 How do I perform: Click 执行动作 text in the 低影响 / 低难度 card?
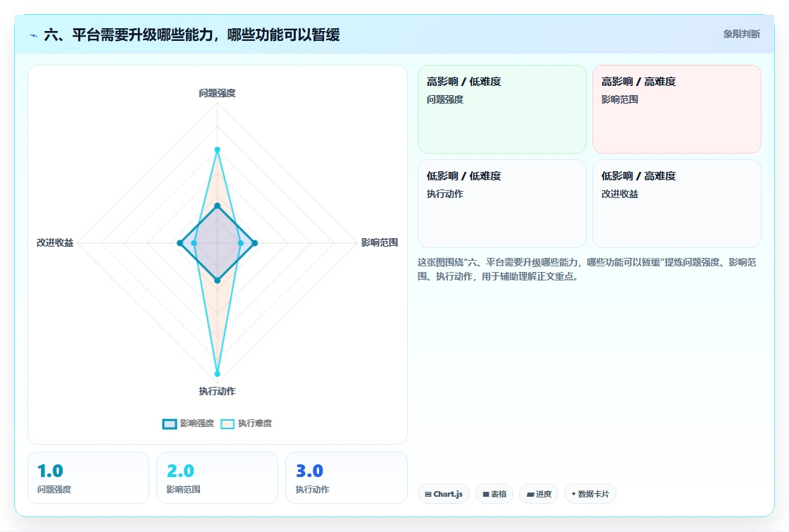(x=445, y=194)
